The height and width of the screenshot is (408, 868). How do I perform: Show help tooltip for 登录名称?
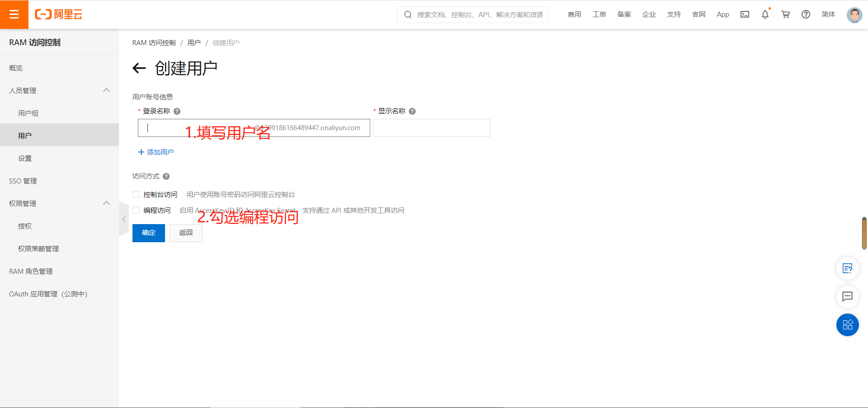click(x=177, y=111)
